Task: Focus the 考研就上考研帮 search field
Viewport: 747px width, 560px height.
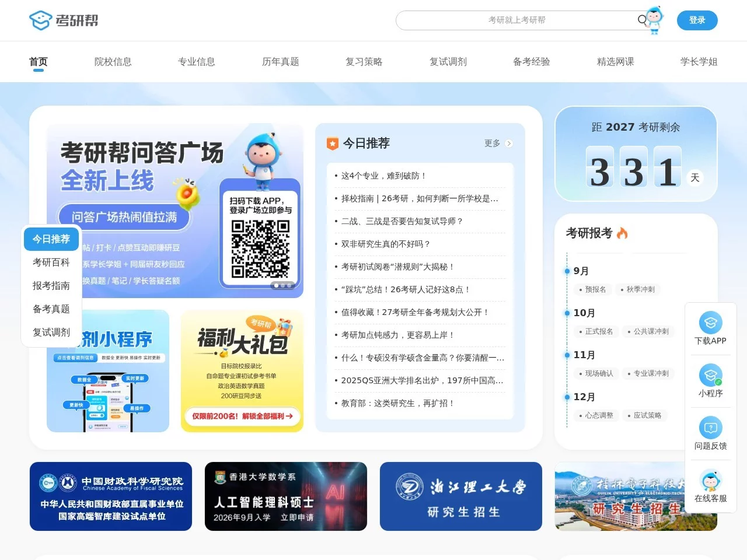Action: pyautogui.click(x=516, y=20)
